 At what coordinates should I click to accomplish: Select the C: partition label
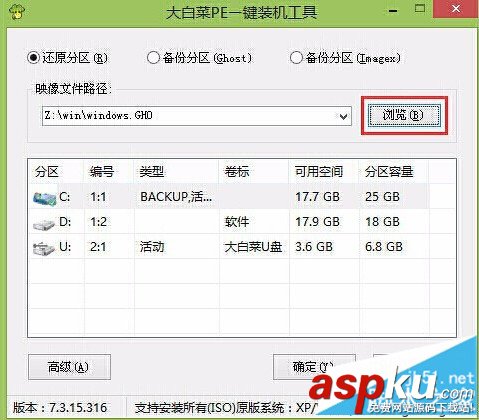65,197
